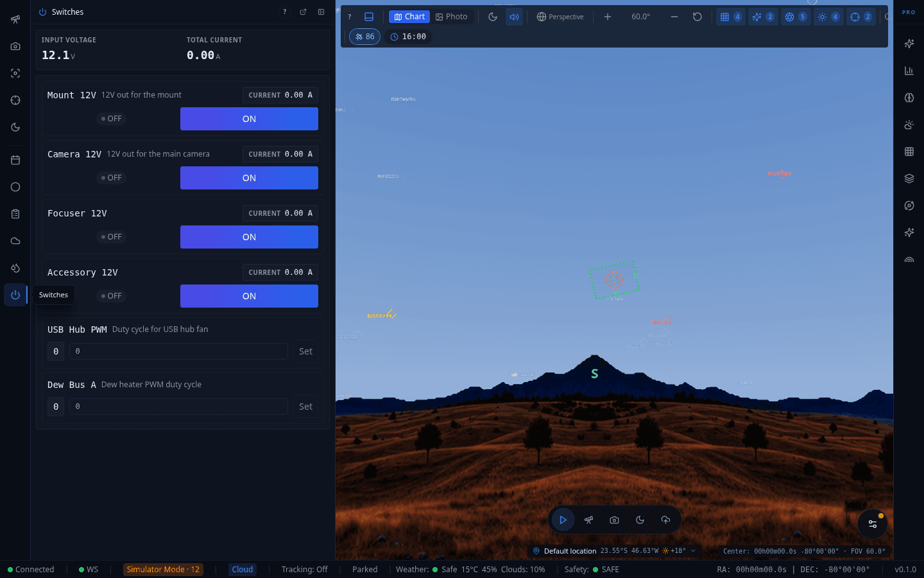The height and width of the screenshot is (578, 924).
Task: Open the crosshair target menu with badge 2
Action: [x=861, y=17]
